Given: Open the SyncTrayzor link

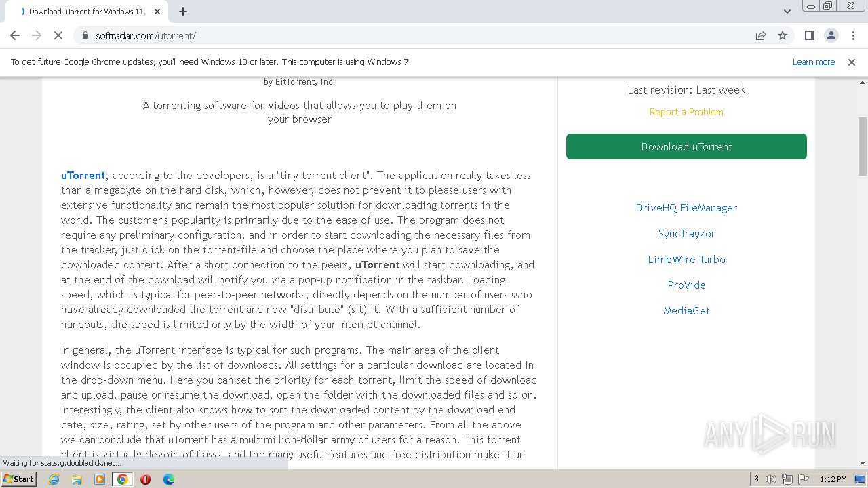Looking at the screenshot, I should coord(686,234).
